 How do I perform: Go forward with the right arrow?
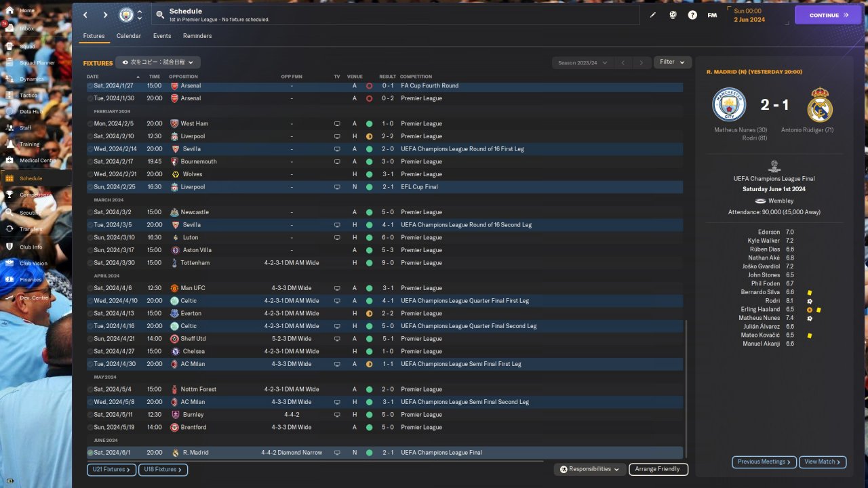[105, 15]
